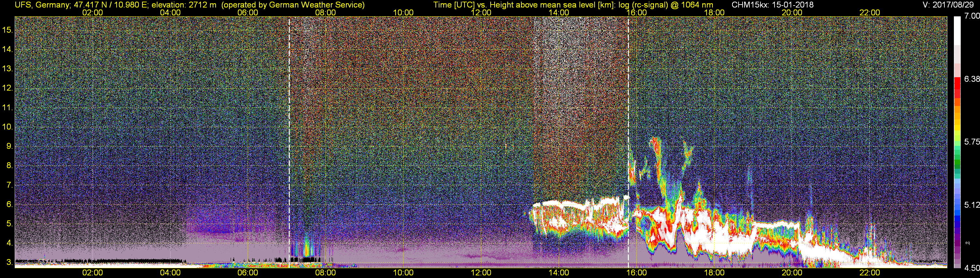Click the height axis label '12.'
980x278 pixels.
(8, 88)
